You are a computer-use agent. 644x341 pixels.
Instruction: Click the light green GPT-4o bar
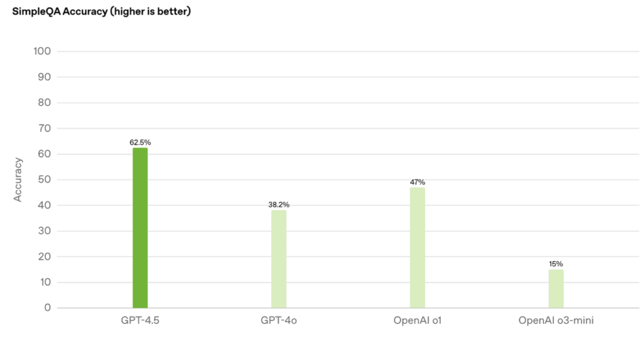pyautogui.click(x=279, y=259)
